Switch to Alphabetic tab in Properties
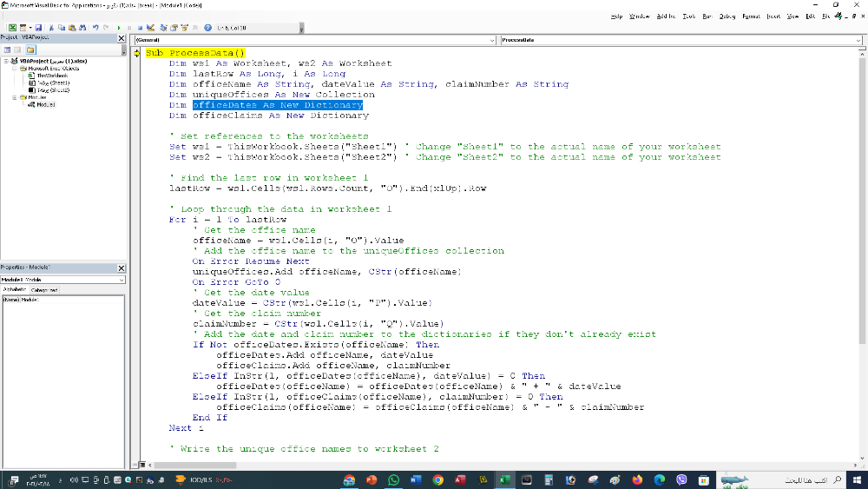Screen dimensions: 868x489 pyautogui.click(x=15, y=289)
